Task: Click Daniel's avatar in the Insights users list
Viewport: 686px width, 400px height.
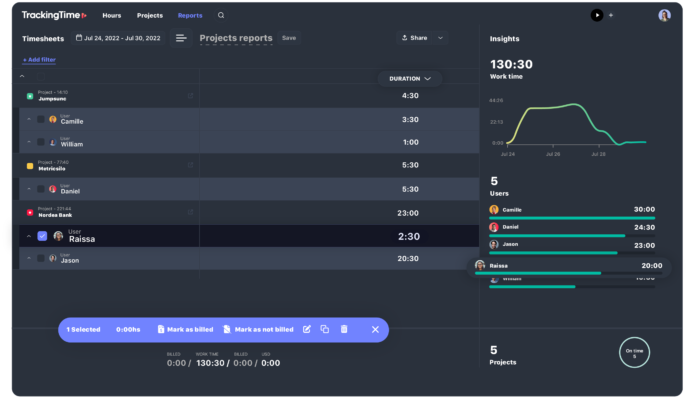Action: [494, 227]
